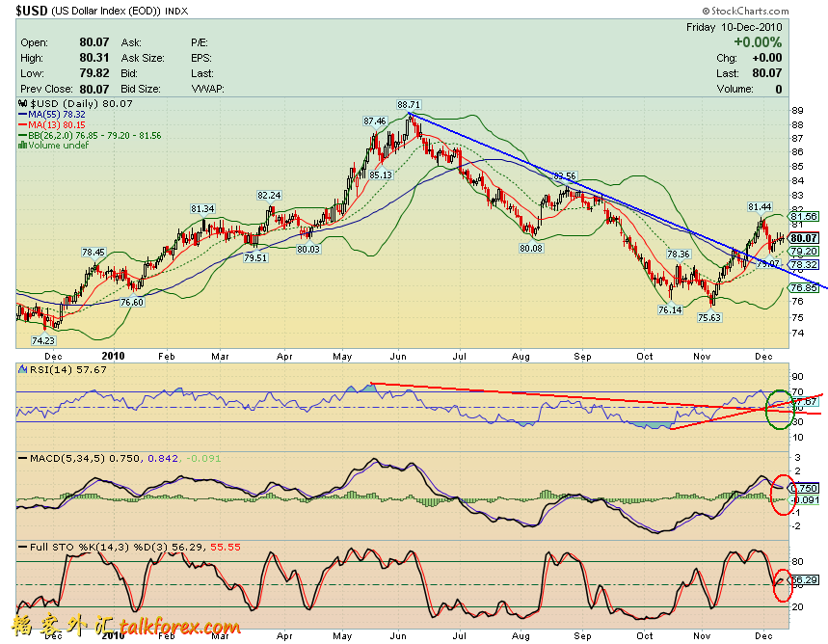
Task: Click the 89 tick on the price axis
Action: [x=797, y=111]
